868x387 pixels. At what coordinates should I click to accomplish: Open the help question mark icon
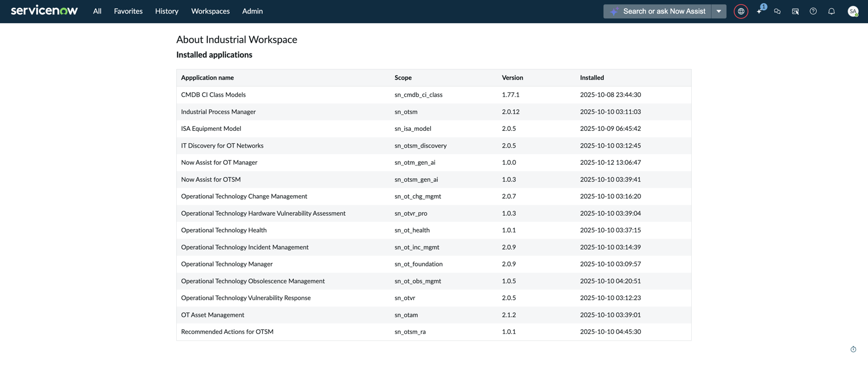pos(813,11)
